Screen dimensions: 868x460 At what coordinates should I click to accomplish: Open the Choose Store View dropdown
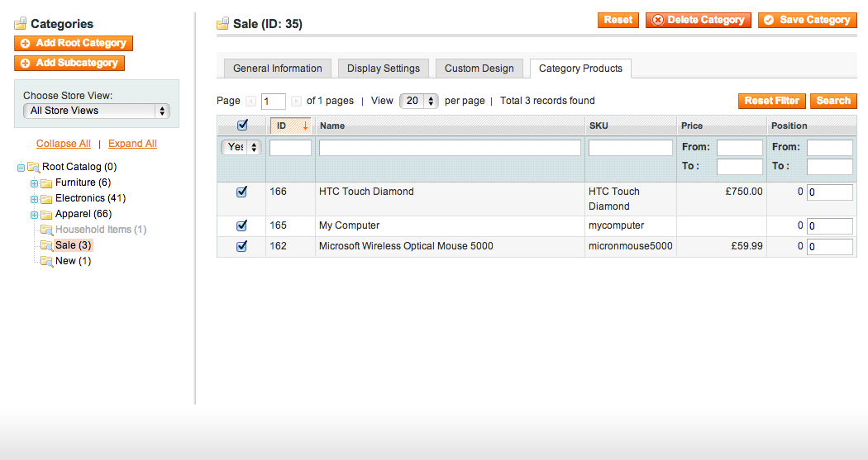point(97,111)
